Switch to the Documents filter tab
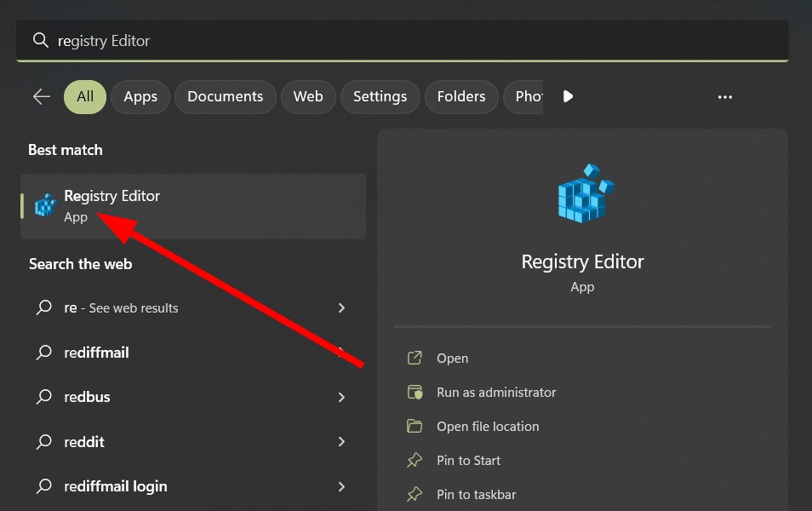Screen dimensions: 812x511 (226, 97)
